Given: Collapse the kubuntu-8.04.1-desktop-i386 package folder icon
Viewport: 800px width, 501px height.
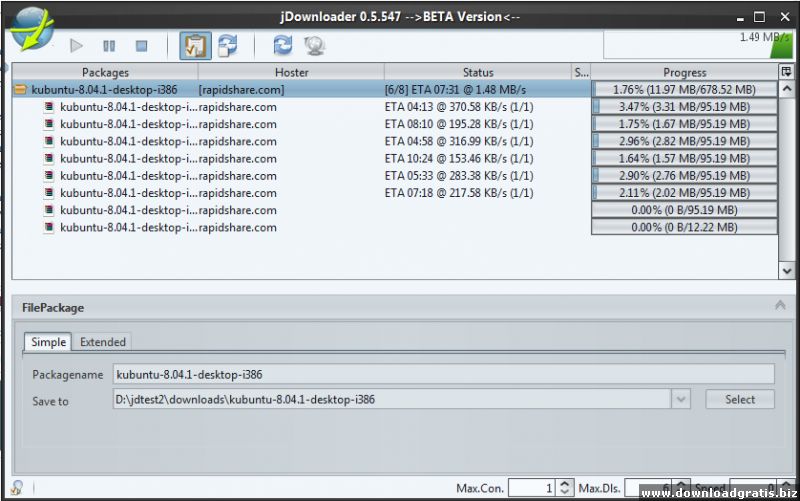Looking at the screenshot, I should (x=20, y=90).
